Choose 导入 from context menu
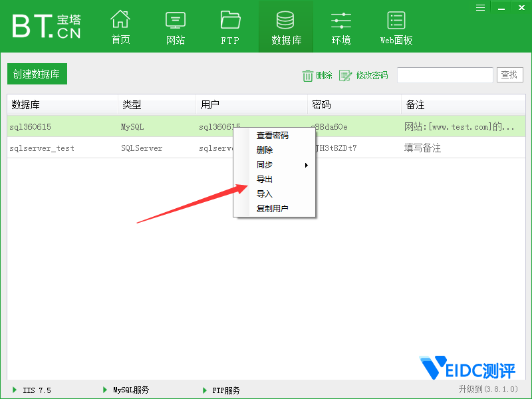 [265, 194]
